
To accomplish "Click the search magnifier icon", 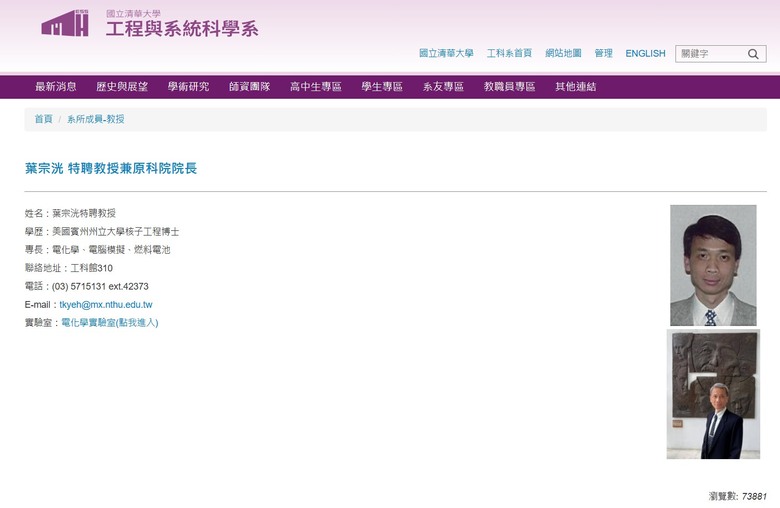I will (753, 54).
